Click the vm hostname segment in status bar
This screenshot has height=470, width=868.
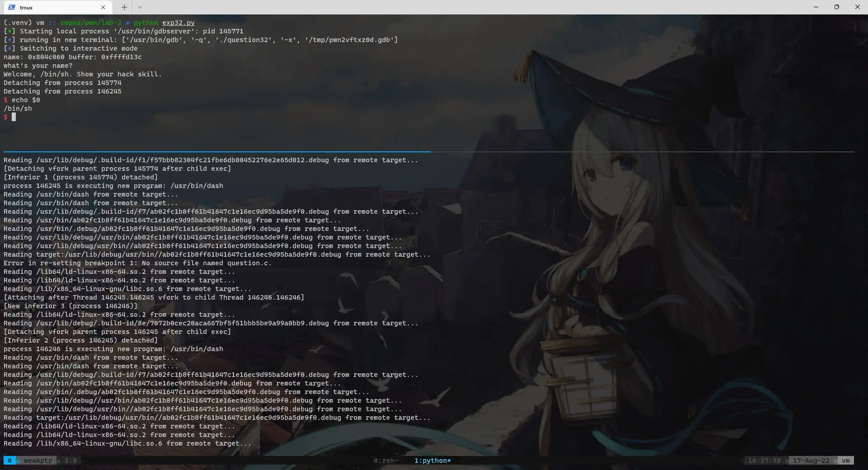click(846, 461)
